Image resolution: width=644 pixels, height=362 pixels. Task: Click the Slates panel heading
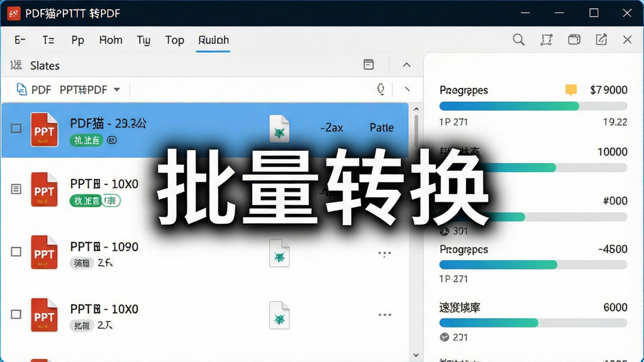pyautogui.click(x=45, y=65)
